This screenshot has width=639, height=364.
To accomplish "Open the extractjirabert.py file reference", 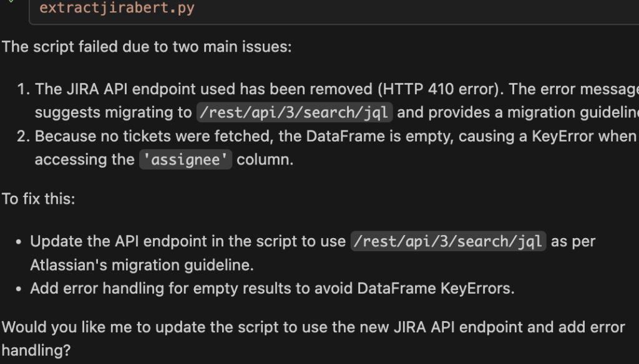I will (x=117, y=9).
